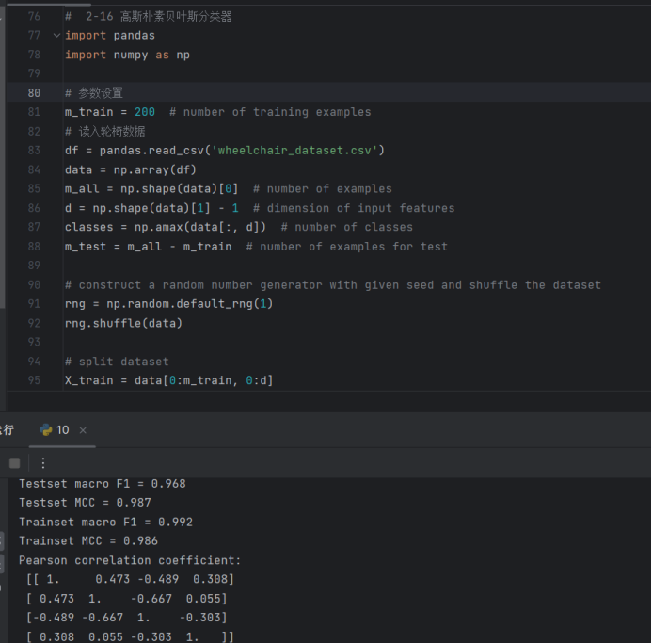Close the run tab named 10
The image size is (652, 644).
83,430
